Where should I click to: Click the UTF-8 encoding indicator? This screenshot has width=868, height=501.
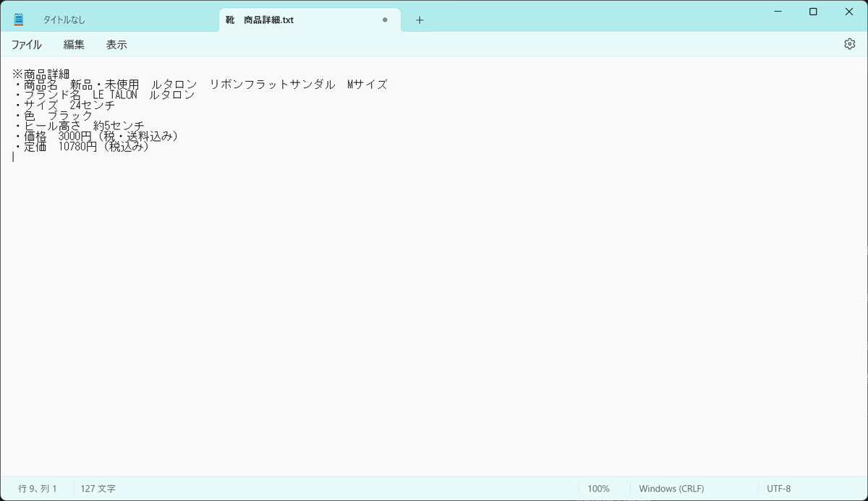(x=779, y=489)
